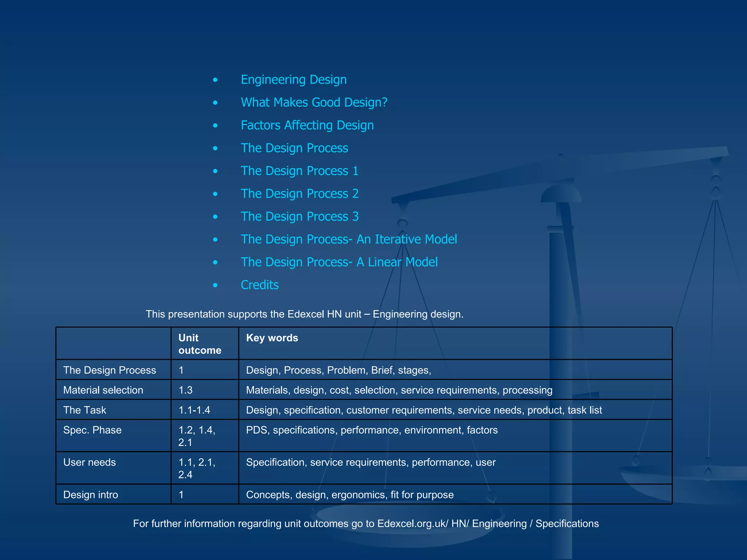
Task: Select the Material selection table row label
Action: pyautogui.click(x=103, y=390)
